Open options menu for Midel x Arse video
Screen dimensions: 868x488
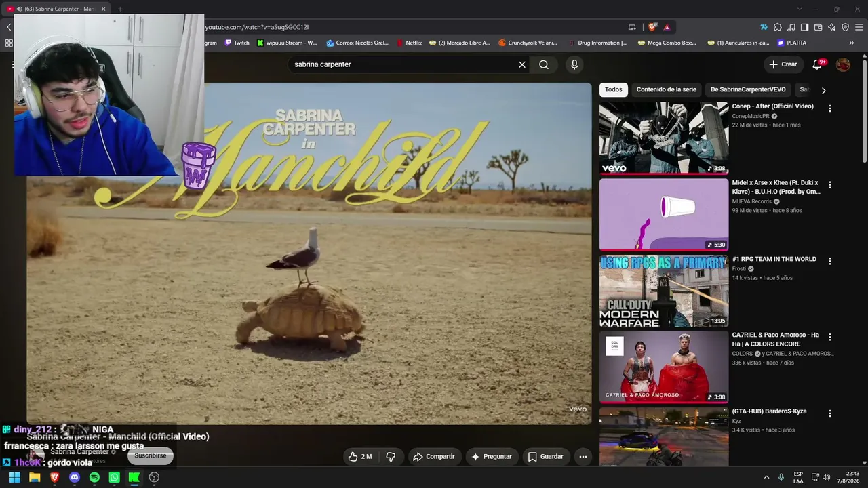click(x=829, y=184)
